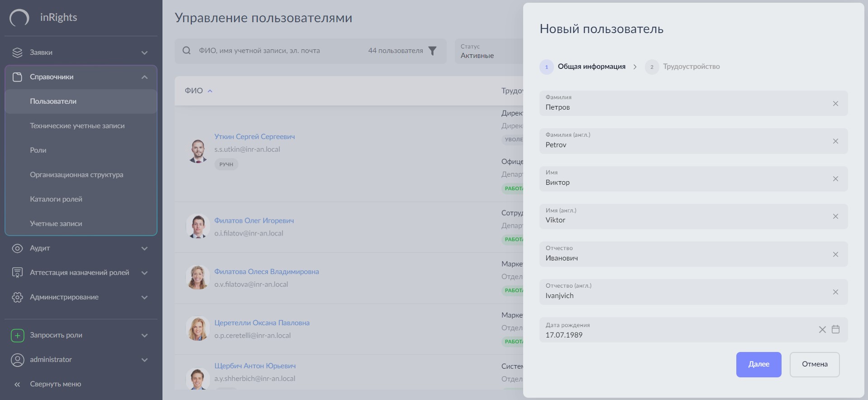The height and width of the screenshot is (400, 868).
Task: Click the Заявки stack icon
Action: coord(17,53)
